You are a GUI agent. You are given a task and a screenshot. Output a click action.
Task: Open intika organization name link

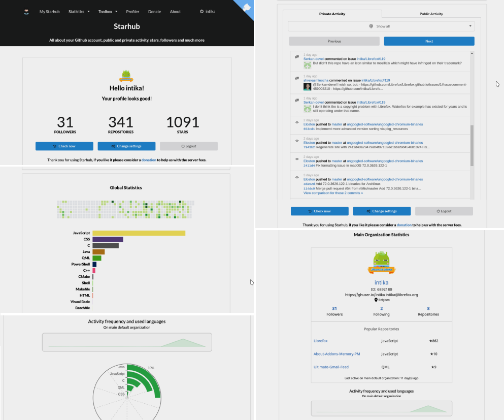(x=382, y=282)
